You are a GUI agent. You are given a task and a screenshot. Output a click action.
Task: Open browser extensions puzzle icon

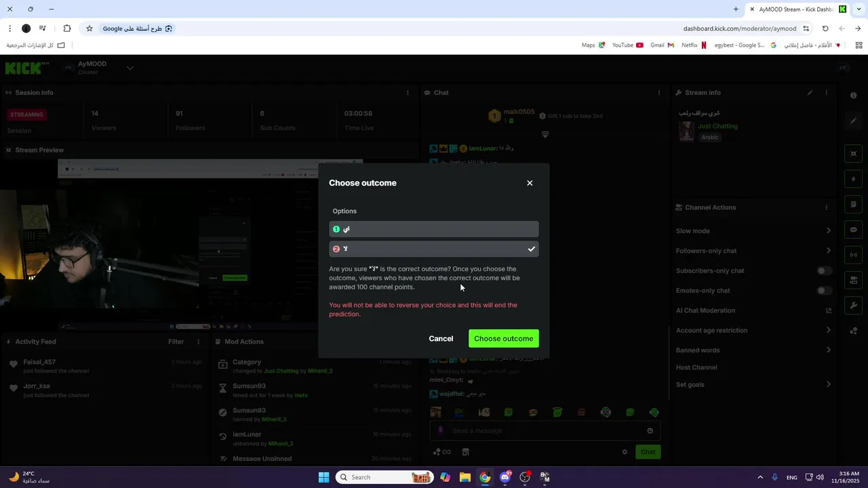click(66, 28)
